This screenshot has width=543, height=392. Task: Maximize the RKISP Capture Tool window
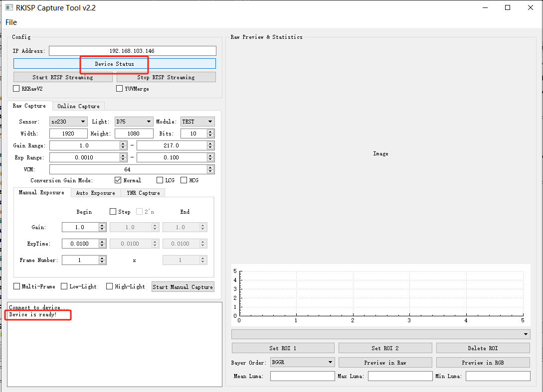[507, 7]
